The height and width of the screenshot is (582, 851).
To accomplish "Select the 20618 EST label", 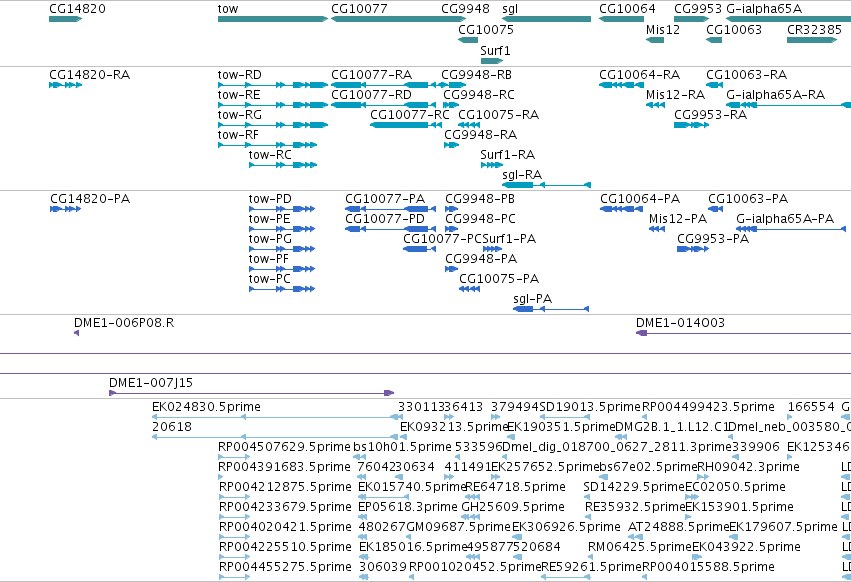I will coord(172,427).
